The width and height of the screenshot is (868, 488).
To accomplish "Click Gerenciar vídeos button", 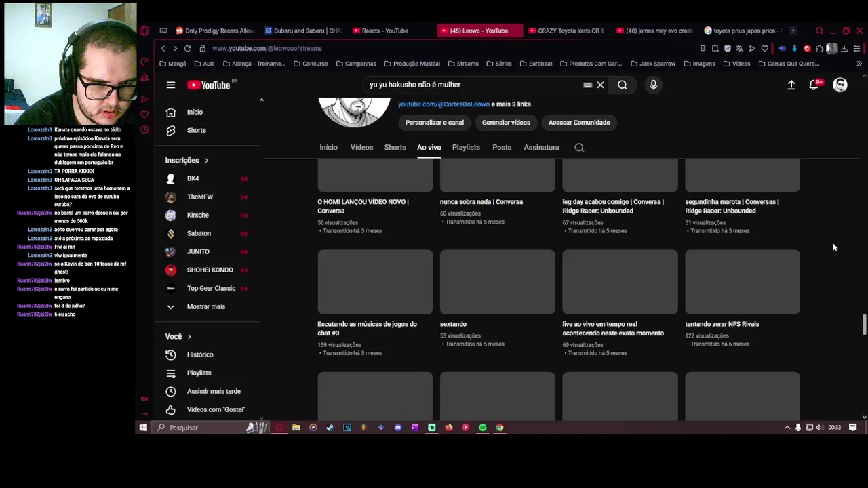I will (506, 123).
